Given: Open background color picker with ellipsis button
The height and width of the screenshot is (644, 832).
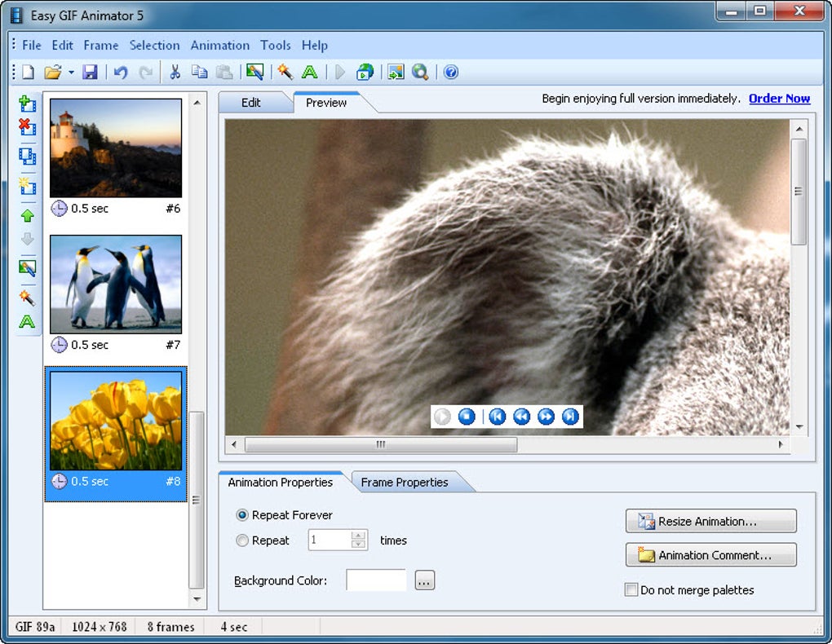Looking at the screenshot, I should pos(424,580).
